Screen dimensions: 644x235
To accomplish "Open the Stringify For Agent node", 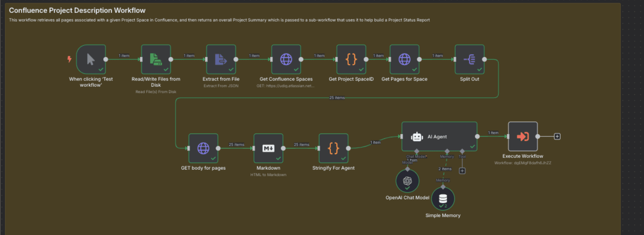I will 334,148.
